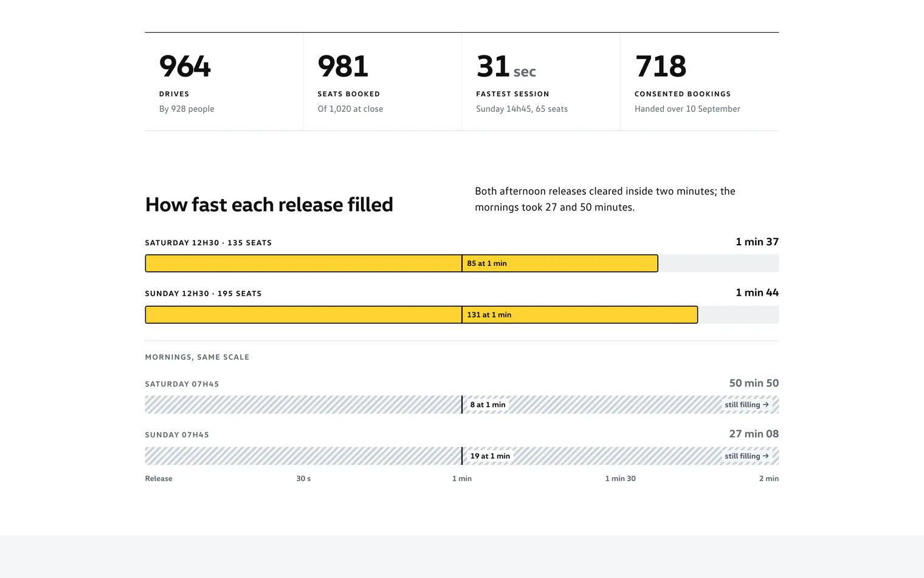Click the Sunday 12h30 195 seats label

point(204,293)
